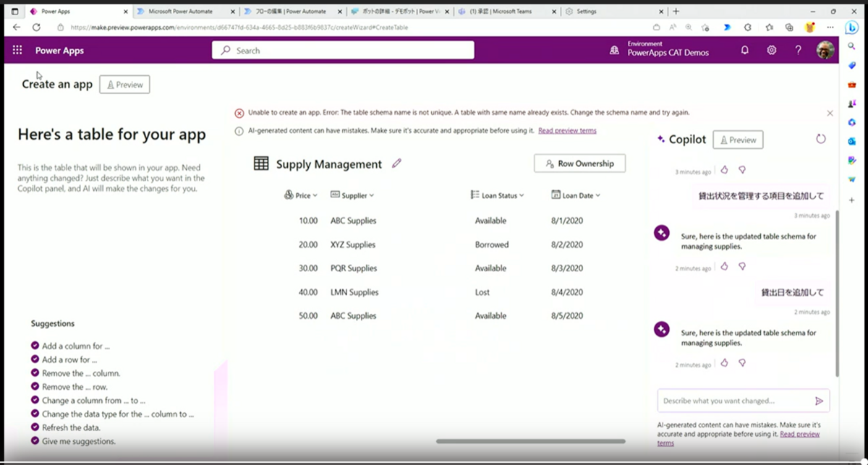Reset the Copilot conversation with refresh icon
This screenshot has height=465, width=868.
pyautogui.click(x=821, y=139)
